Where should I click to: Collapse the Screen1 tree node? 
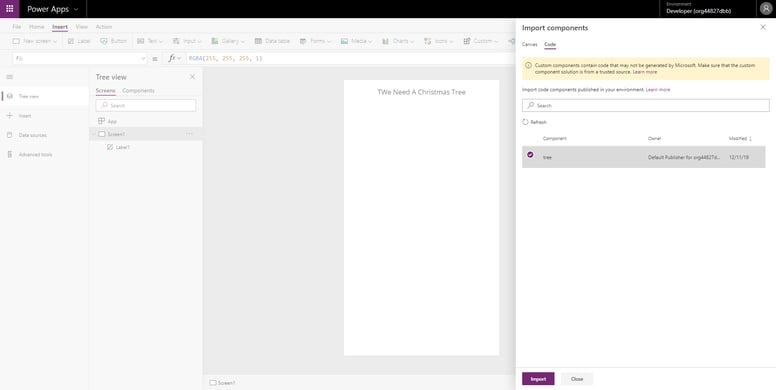tap(94, 134)
